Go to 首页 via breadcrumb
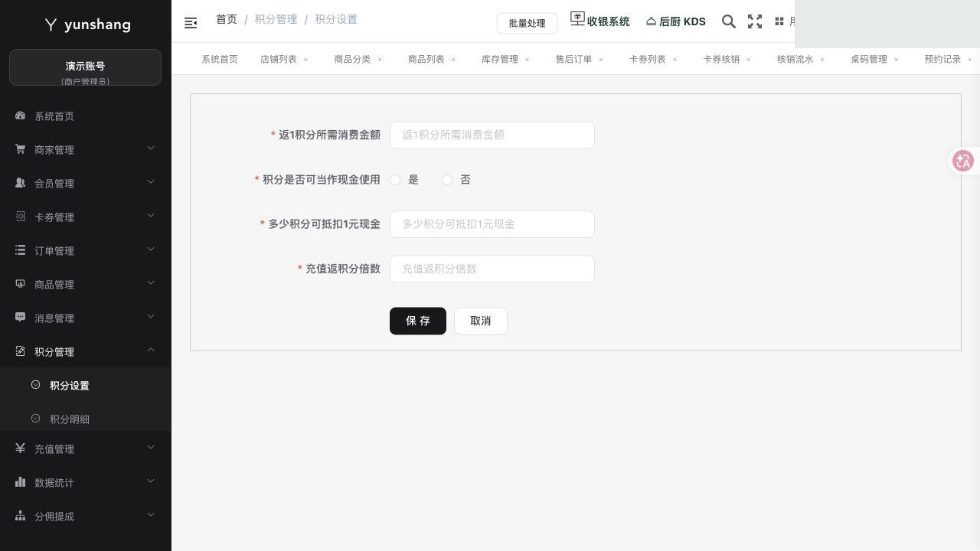The width and height of the screenshot is (980, 551). click(227, 19)
